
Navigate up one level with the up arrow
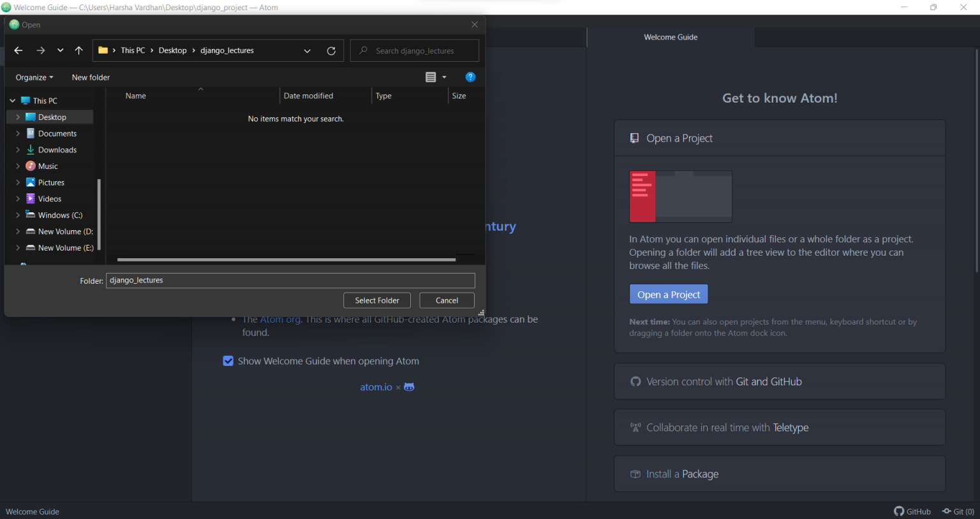coord(78,50)
